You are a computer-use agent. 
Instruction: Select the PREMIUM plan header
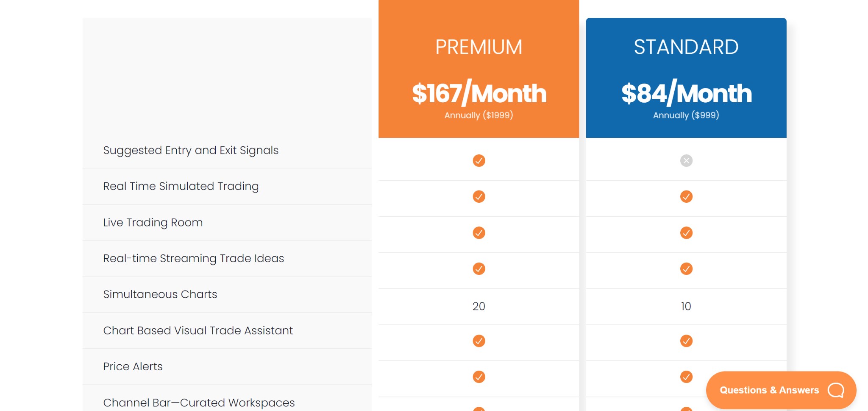(479, 47)
